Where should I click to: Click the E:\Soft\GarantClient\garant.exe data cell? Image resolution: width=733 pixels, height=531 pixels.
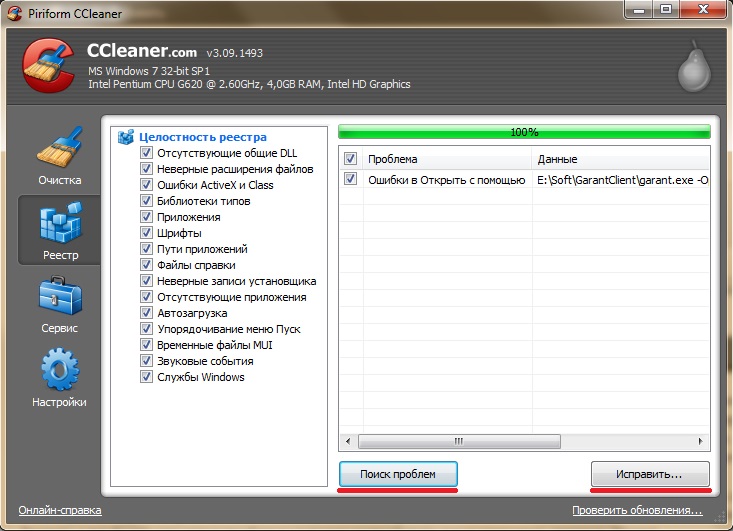[x=622, y=180]
